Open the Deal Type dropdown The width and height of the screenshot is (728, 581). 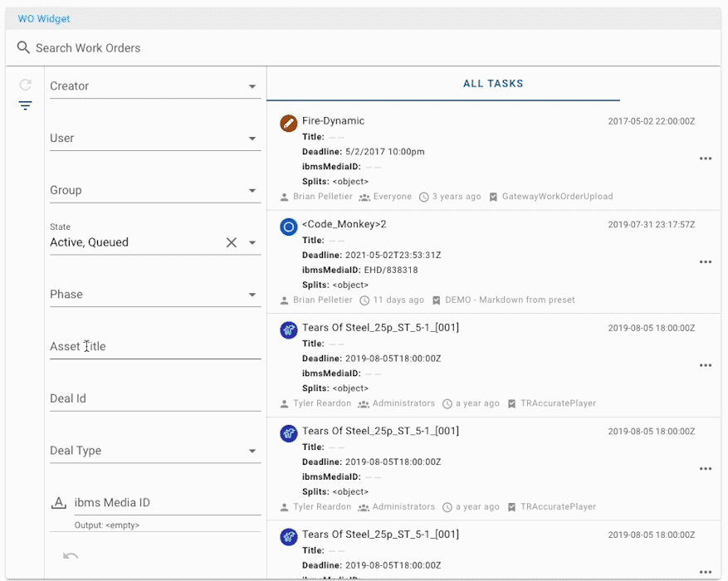155,451
